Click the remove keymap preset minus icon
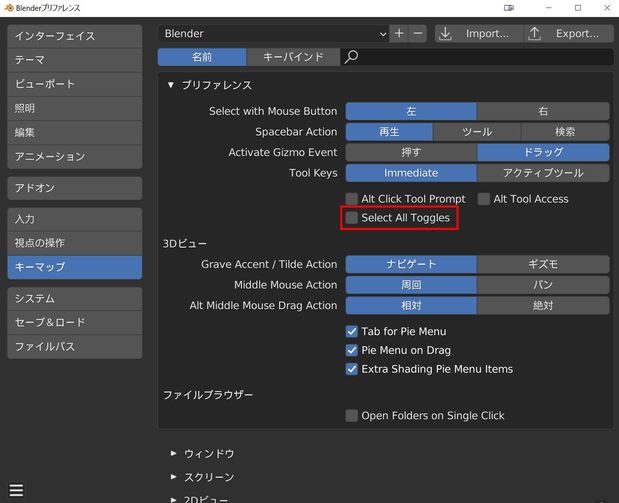 pyautogui.click(x=418, y=34)
